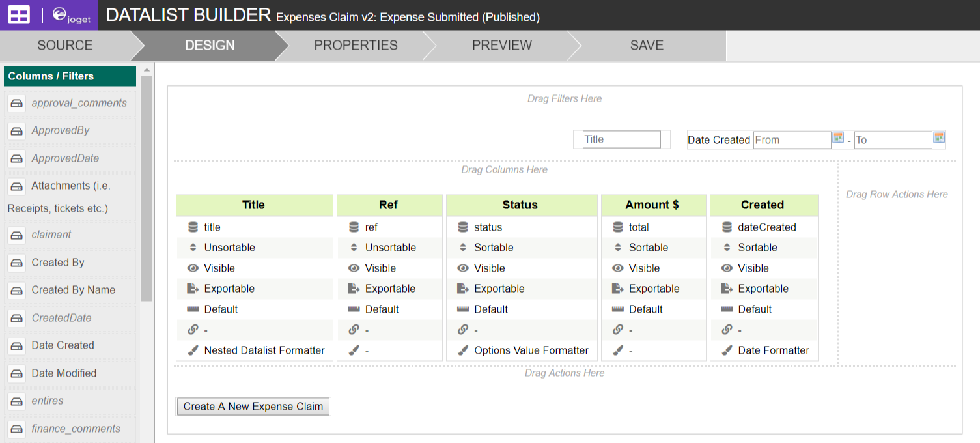The image size is (980, 443).
Task: Click the scroll up arrow of sidebar
Action: (147, 70)
